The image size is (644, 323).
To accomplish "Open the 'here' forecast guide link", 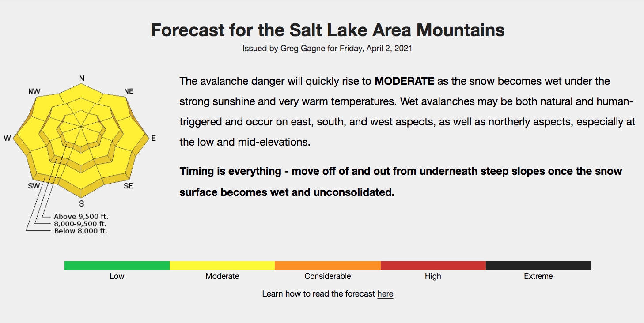I will [x=385, y=293].
